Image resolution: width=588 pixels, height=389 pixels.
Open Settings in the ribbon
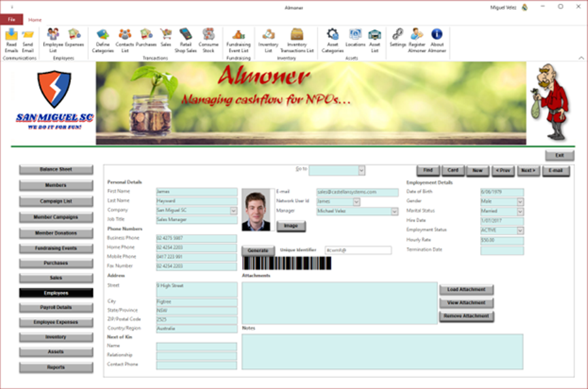[x=397, y=38]
